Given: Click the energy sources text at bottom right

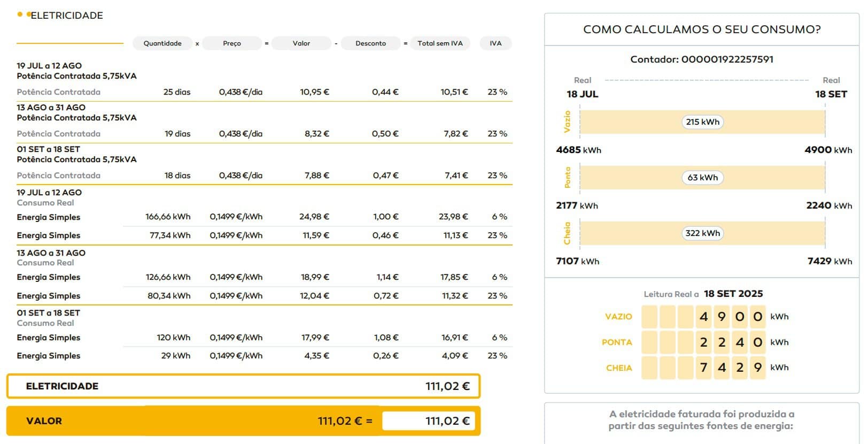Looking at the screenshot, I should 701,420.
